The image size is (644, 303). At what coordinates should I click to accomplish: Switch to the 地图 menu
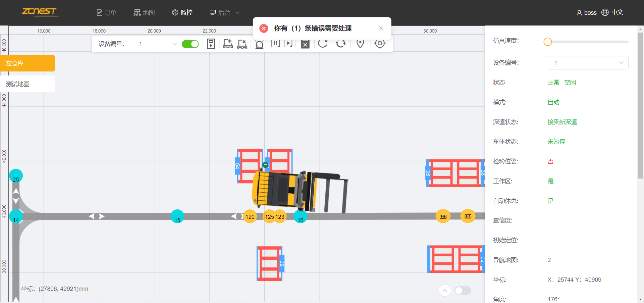point(144,13)
